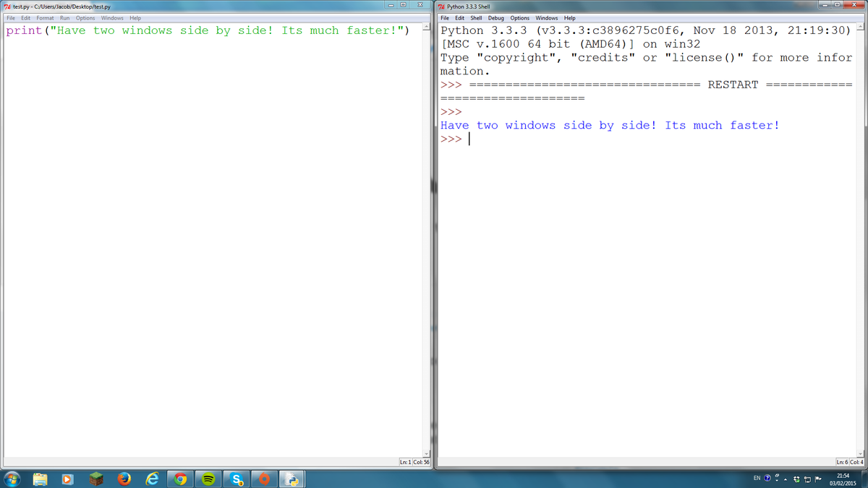Show hidden system tray icons

(x=786, y=479)
